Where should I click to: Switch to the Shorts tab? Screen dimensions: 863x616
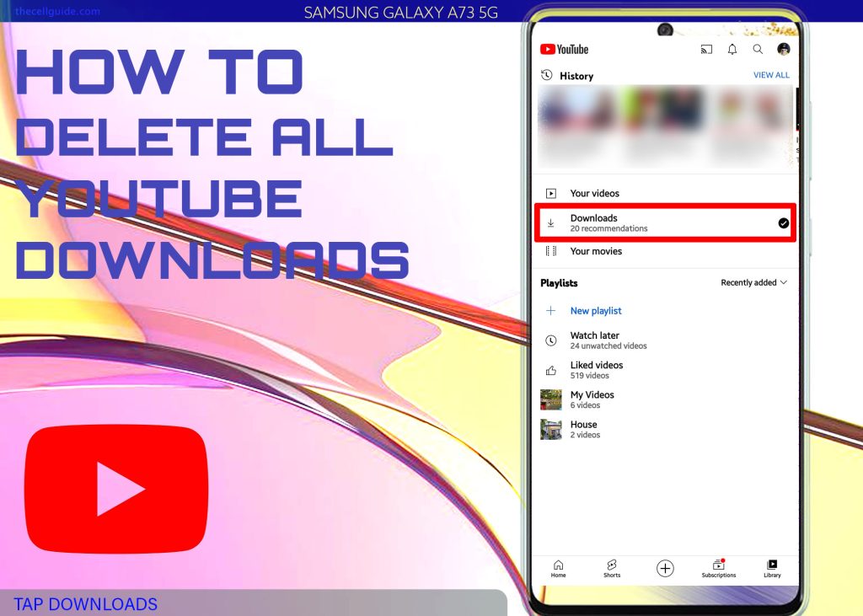612,569
